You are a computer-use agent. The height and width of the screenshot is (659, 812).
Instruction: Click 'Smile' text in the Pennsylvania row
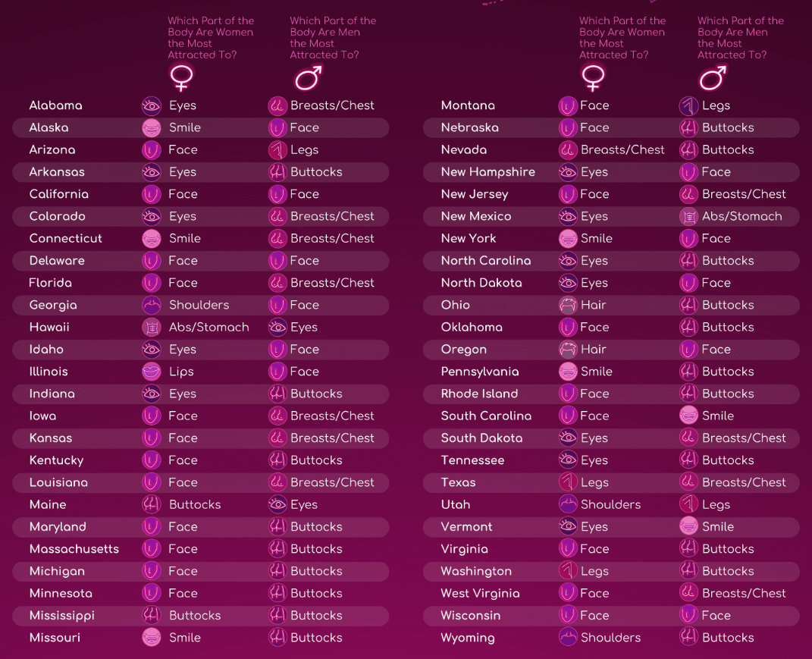tap(596, 372)
